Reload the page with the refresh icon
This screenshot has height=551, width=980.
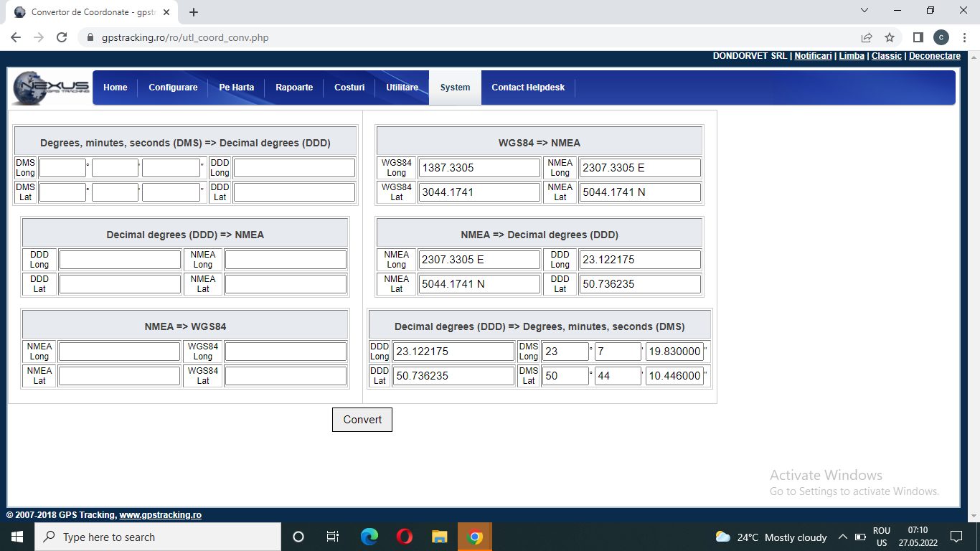(x=62, y=37)
